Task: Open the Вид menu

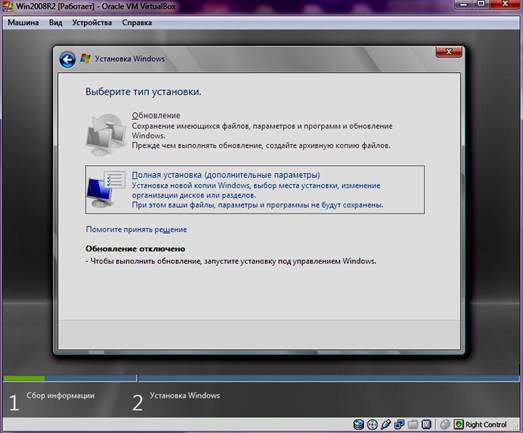Action: [55, 23]
